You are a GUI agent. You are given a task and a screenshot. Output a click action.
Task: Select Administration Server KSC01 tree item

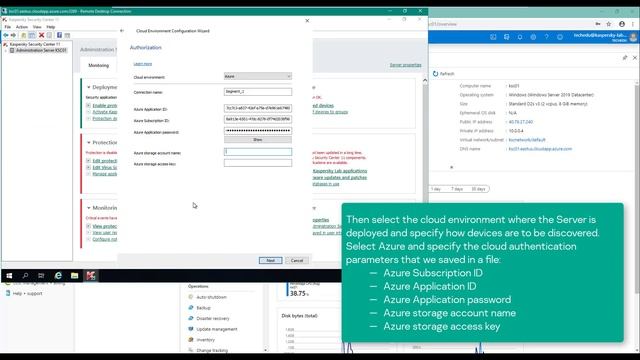coord(41,51)
